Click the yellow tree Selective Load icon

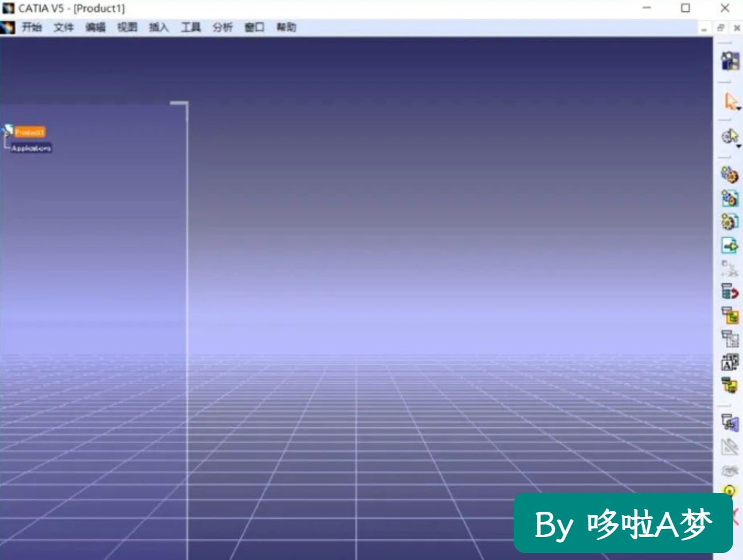point(730,385)
